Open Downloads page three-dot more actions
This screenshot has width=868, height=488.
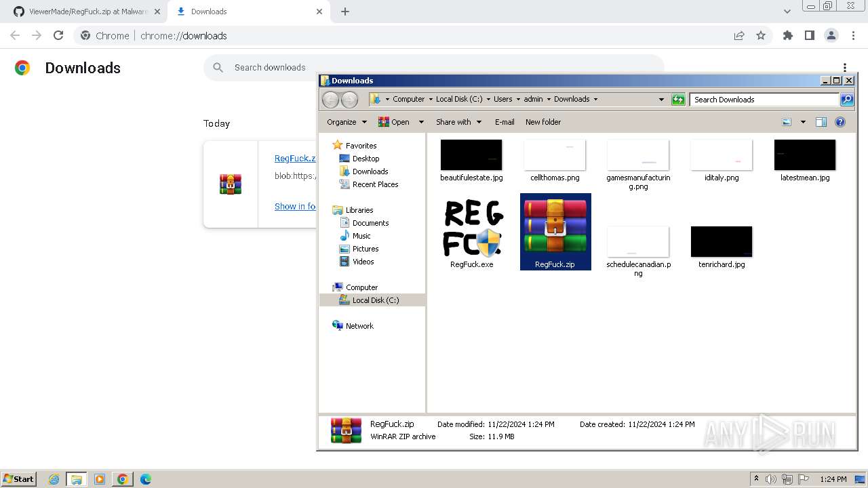click(845, 68)
